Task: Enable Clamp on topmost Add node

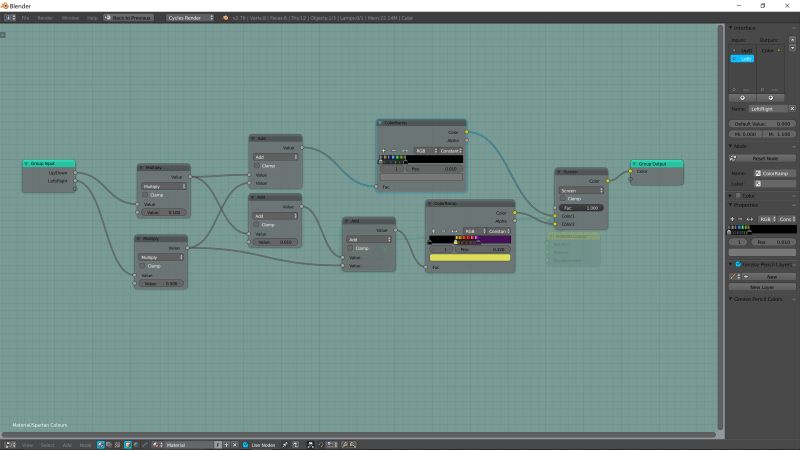Action: (x=257, y=165)
